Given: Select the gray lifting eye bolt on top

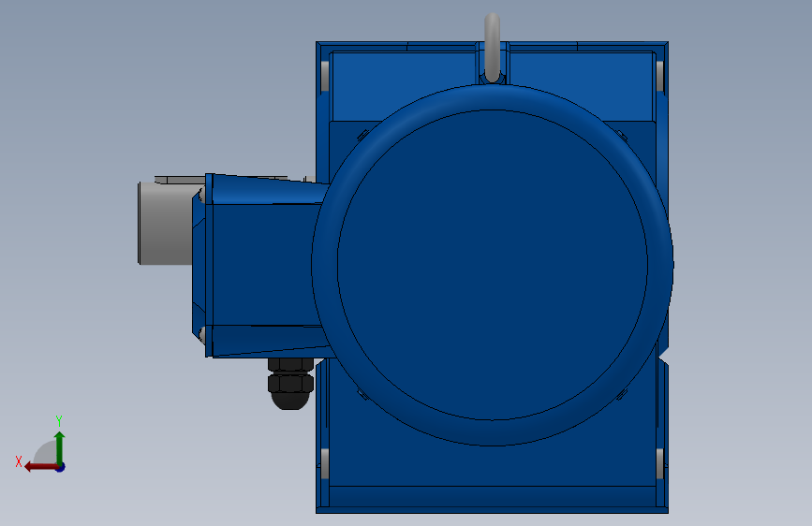Looking at the screenshot, I should pos(492,48).
